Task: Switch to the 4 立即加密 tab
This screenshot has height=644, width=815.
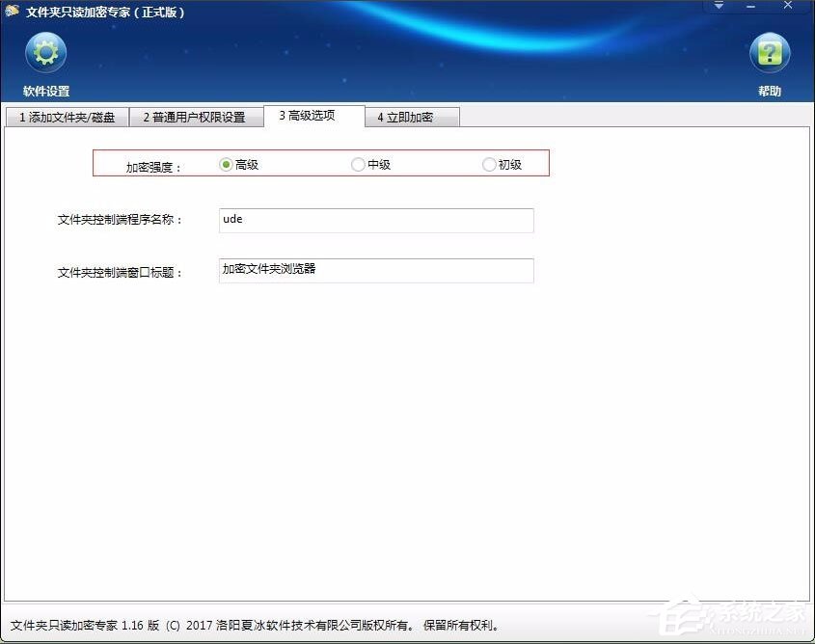Action: tap(413, 116)
